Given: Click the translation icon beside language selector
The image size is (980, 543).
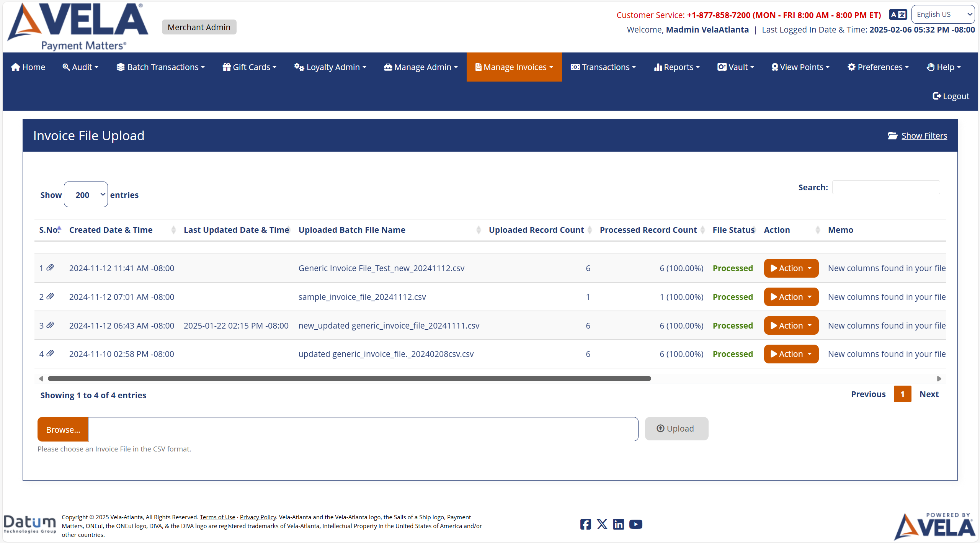Looking at the screenshot, I should tap(898, 14).
